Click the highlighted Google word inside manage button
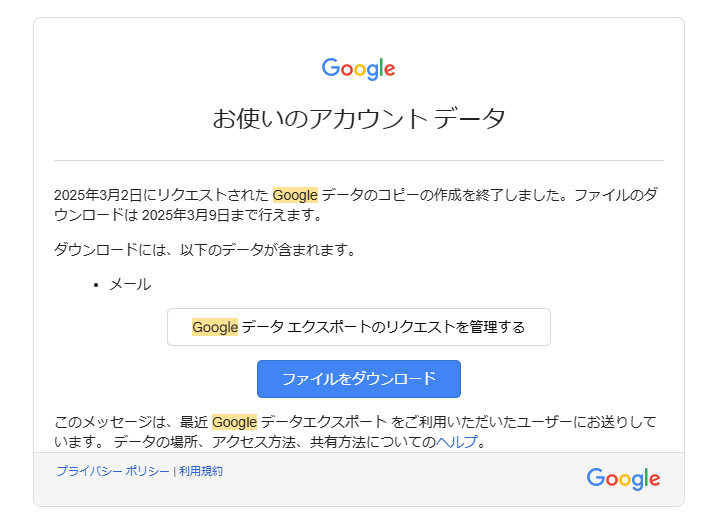The image size is (710, 523). [x=215, y=327]
